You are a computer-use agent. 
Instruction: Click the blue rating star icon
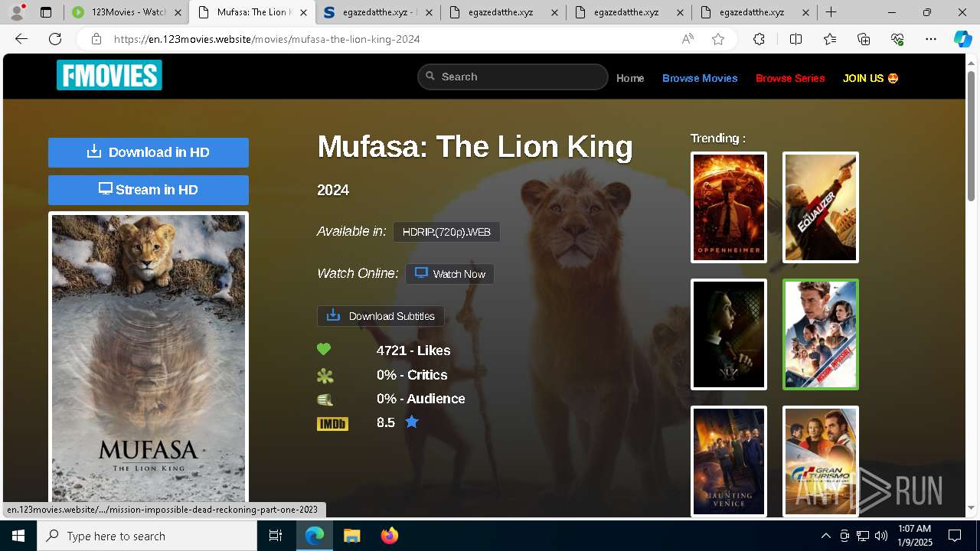click(412, 422)
